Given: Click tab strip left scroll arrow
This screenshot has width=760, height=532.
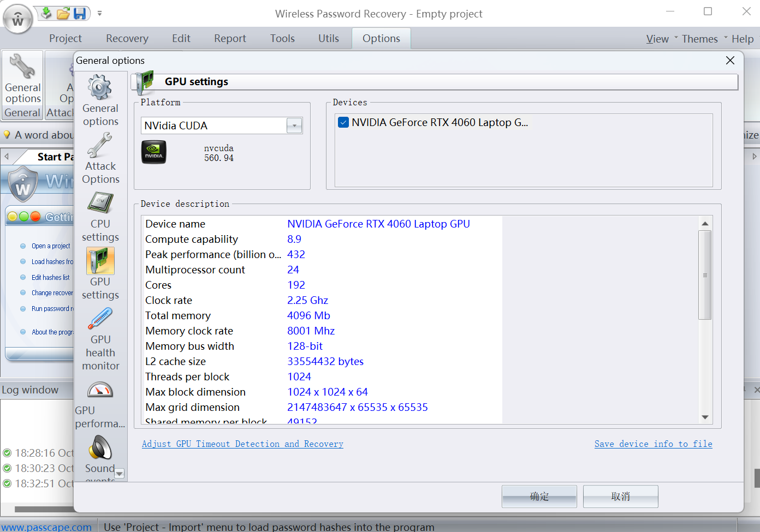Looking at the screenshot, I should (x=7, y=157).
